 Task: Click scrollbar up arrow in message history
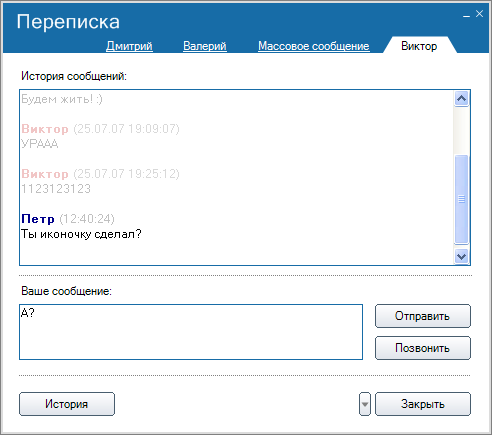point(461,99)
